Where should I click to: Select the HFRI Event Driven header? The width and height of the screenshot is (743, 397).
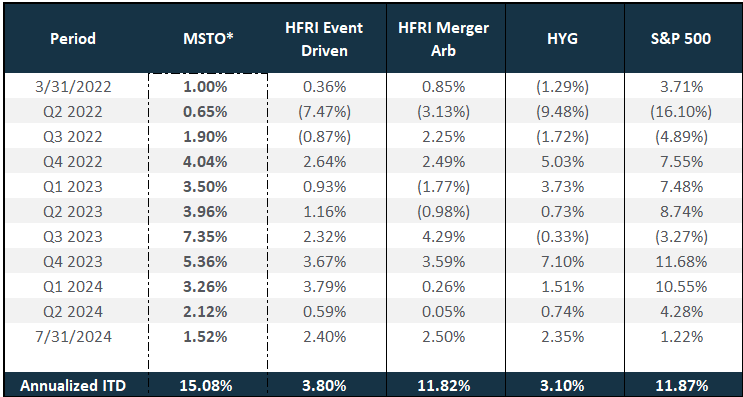(x=324, y=38)
